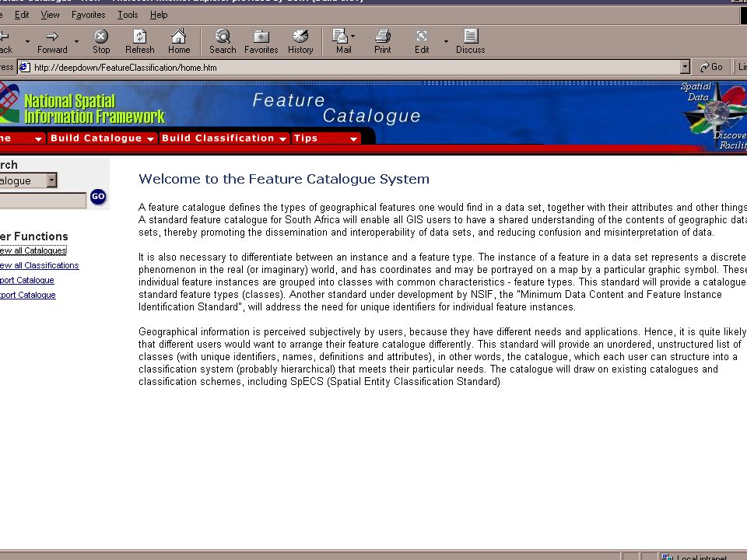Open the Search pane icon
Screen dimensions: 747x560
[x=223, y=37]
